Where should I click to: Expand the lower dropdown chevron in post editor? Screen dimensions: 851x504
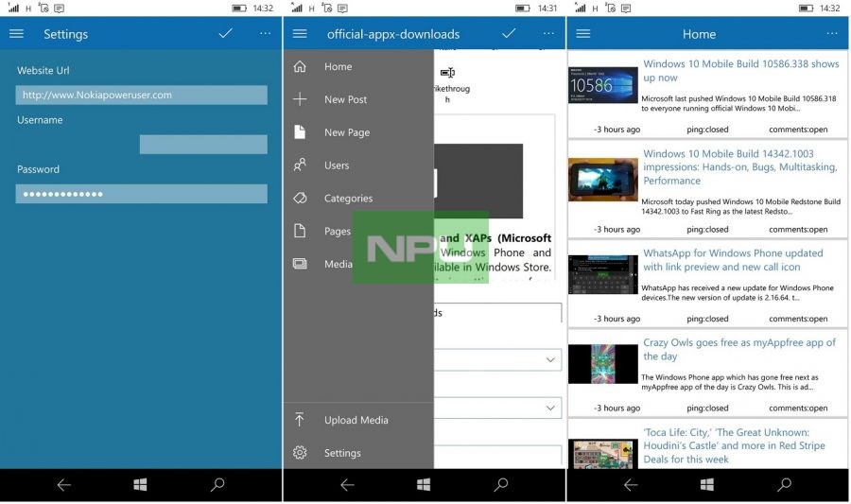pyautogui.click(x=550, y=408)
